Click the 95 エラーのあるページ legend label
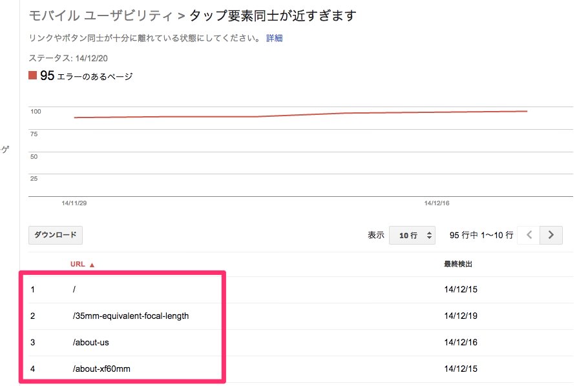 tap(87, 76)
